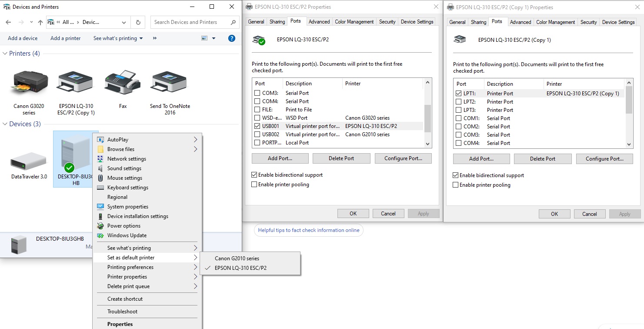644x329 pixels.
Task: Uncheck the USB001 virtual printer port
Action: [x=257, y=126]
